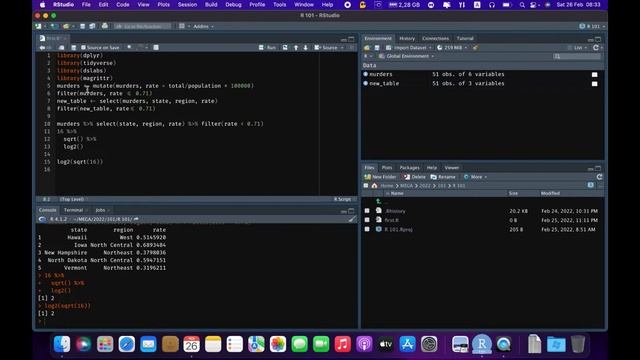Switch to the Tutorial tab
Image resolution: width=640 pixels, height=360 pixels.
465,38
